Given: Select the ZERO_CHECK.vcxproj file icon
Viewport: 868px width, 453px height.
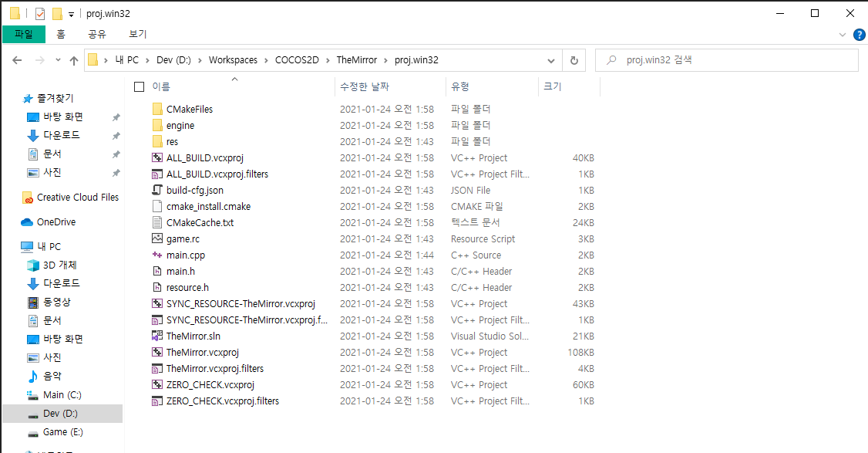Looking at the screenshot, I should point(157,385).
